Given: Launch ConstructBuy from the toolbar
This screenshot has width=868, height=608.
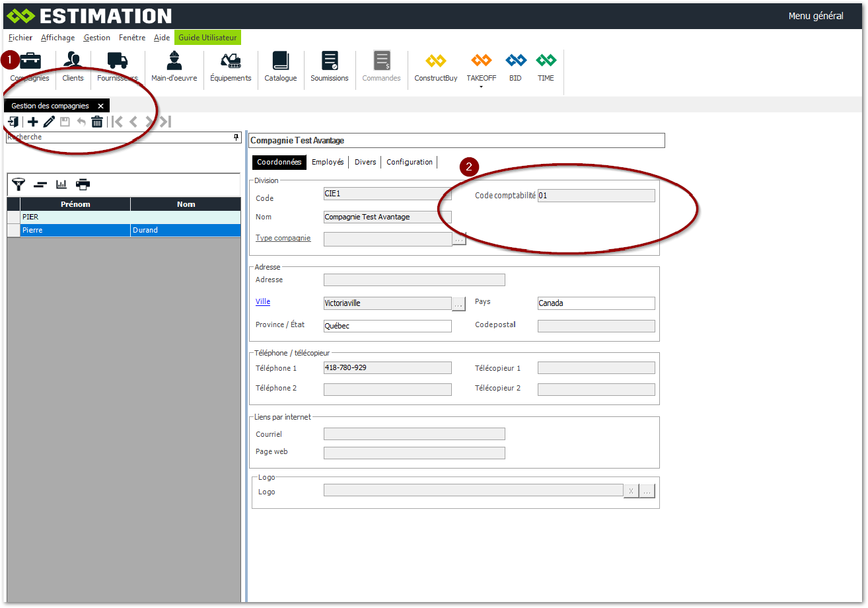Looking at the screenshot, I should [435, 66].
